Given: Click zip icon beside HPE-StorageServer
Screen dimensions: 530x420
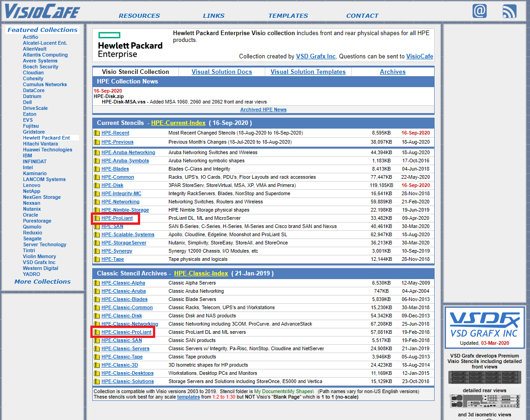Looking at the screenshot, I should click(97, 243).
